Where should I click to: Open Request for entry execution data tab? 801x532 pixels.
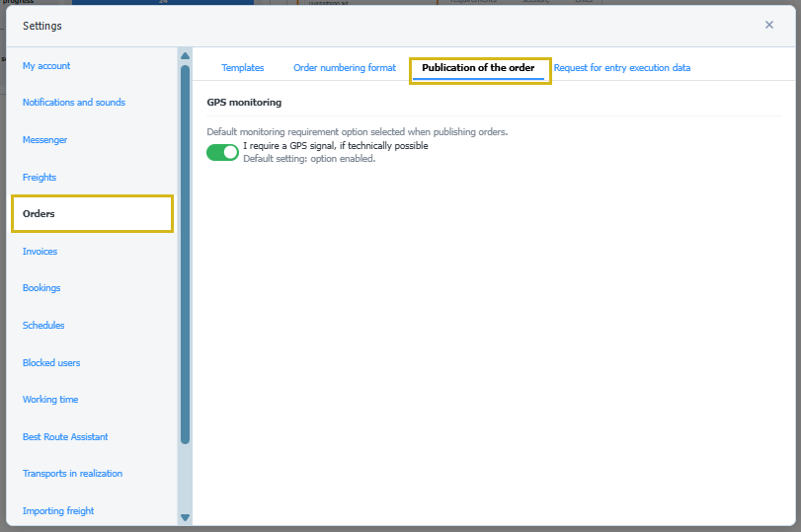click(x=621, y=68)
